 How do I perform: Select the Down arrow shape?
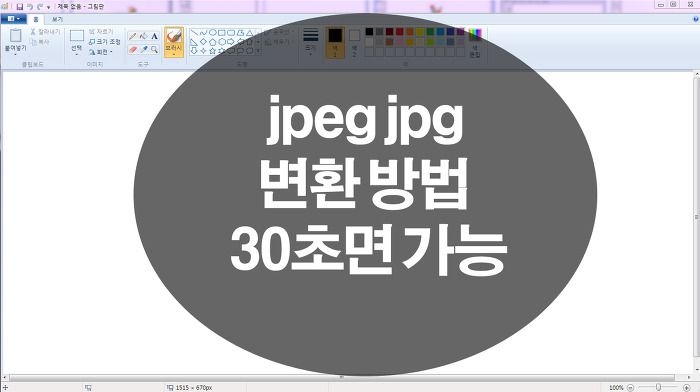[194, 51]
